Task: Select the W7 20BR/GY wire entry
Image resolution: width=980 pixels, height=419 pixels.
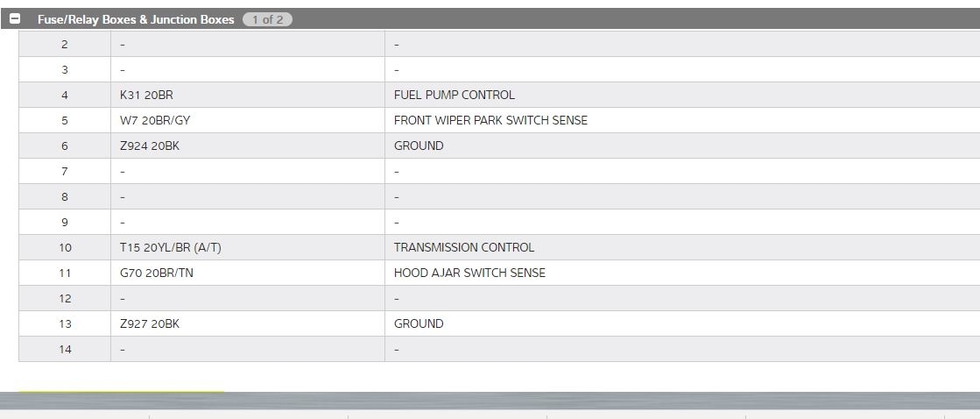Action: click(155, 120)
